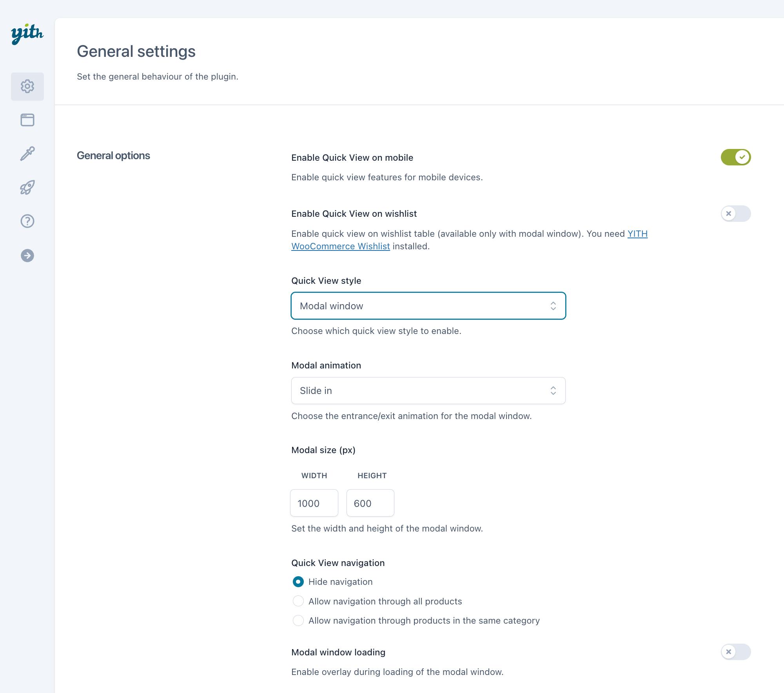The width and height of the screenshot is (784, 693).
Task: Open the Quick View style dropdown
Action: (428, 306)
